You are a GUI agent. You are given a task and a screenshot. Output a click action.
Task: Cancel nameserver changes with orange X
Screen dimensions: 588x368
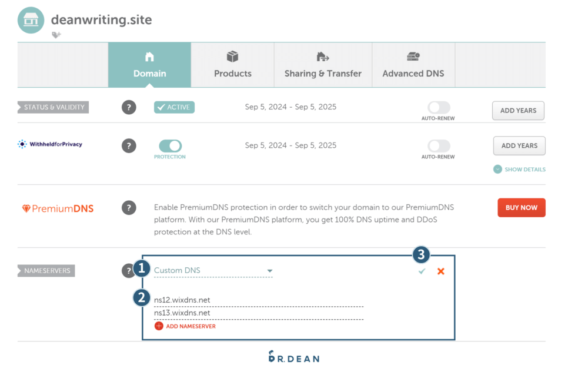coord(441,271)
